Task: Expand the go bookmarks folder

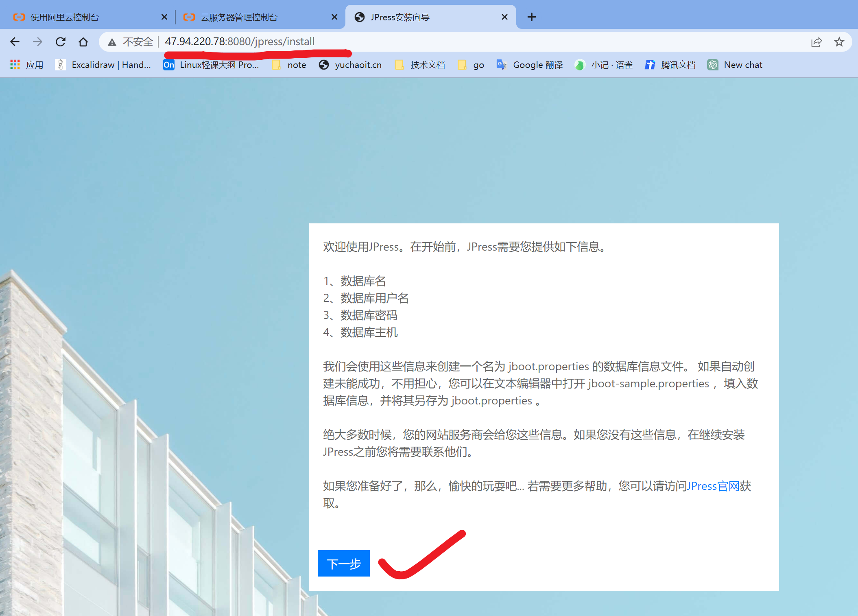Action: pyautogui.click(x=471, y=65)
